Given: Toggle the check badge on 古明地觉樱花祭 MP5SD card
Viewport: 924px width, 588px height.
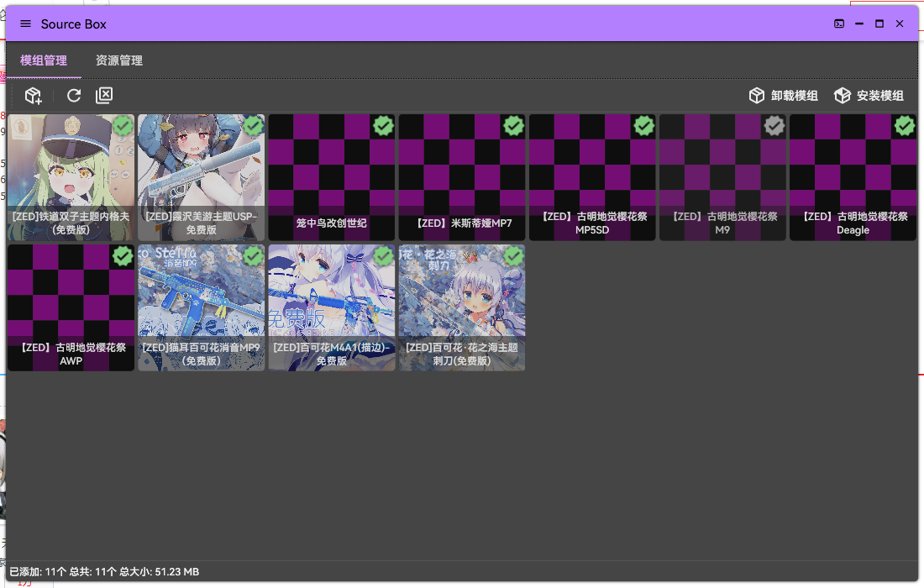Looking at the screenshot, I should coord(644,125).
